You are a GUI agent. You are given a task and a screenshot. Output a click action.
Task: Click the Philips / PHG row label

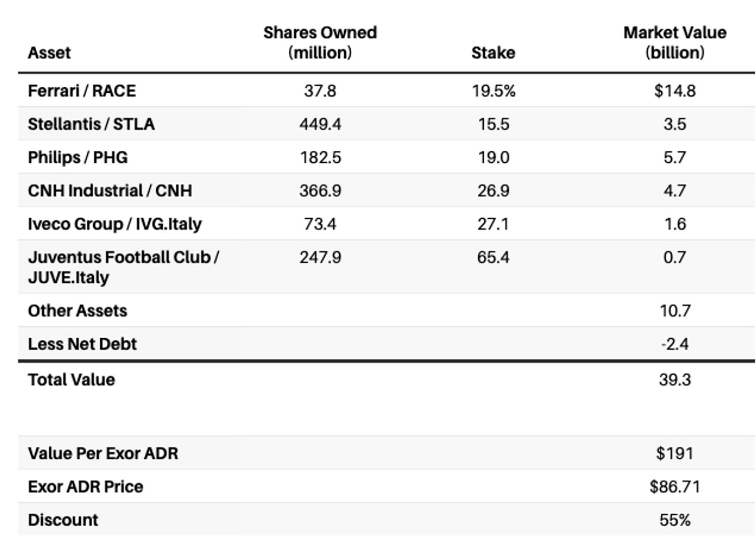click(x=78, y=157)
